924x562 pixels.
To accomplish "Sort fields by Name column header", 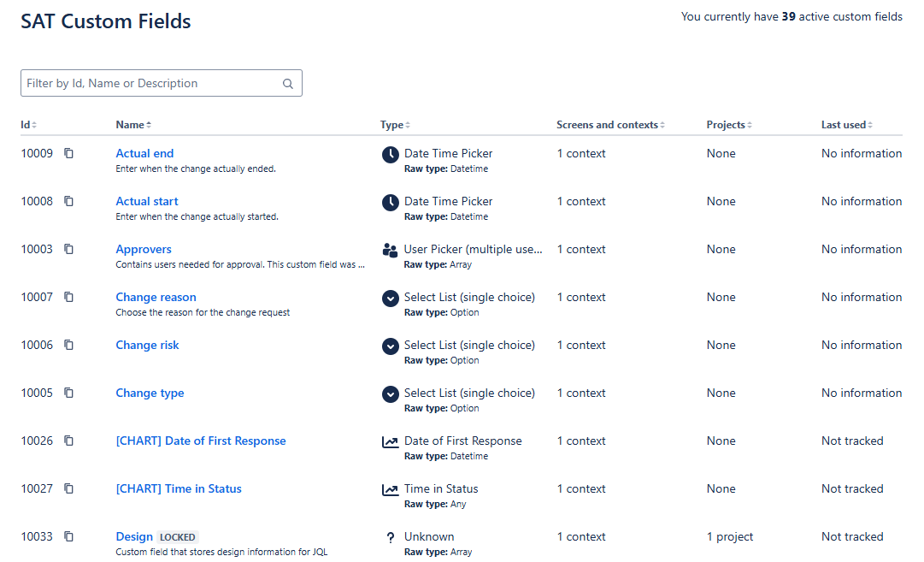I will [x=133, y=125].
